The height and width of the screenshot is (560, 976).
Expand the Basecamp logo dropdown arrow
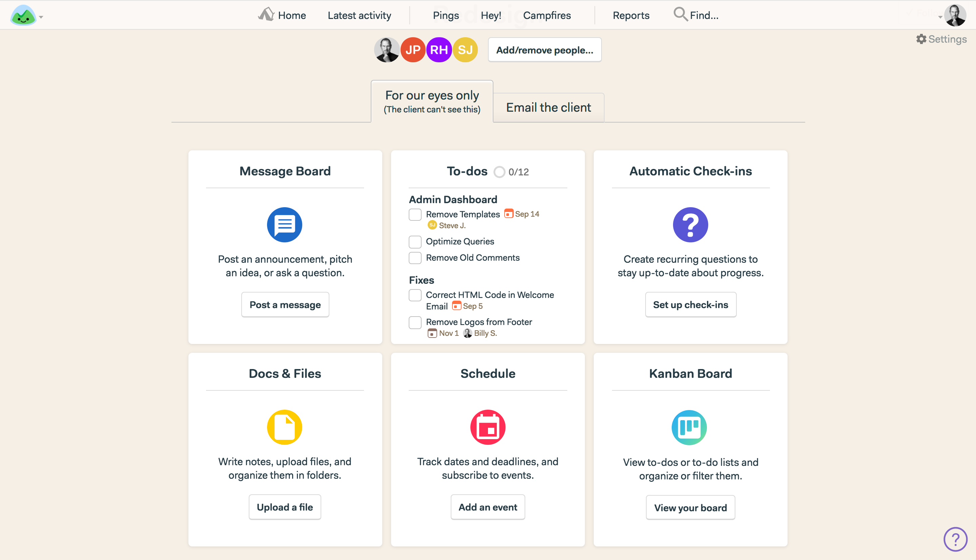41,17
